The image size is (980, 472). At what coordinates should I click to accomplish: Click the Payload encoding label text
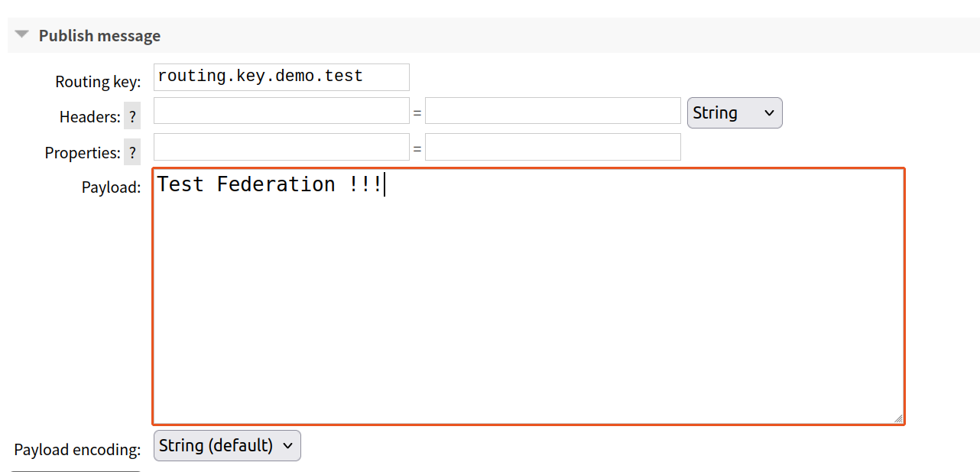[77, 450]
